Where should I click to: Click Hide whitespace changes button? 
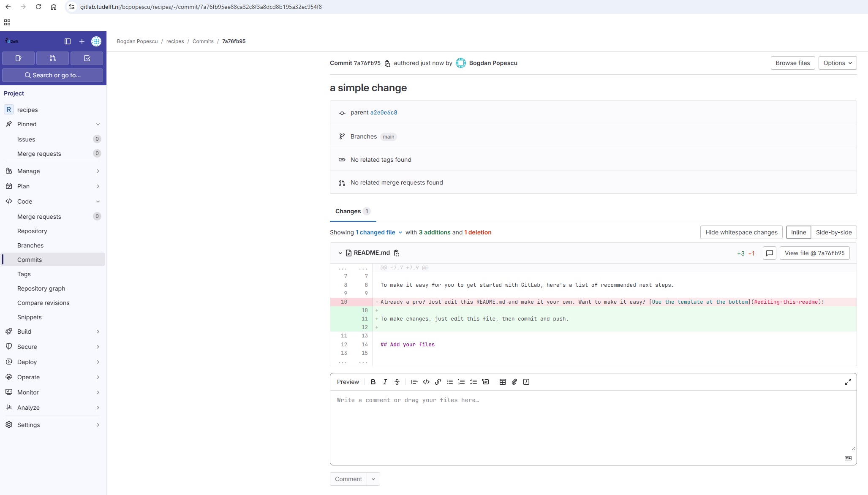pos(742,232)
